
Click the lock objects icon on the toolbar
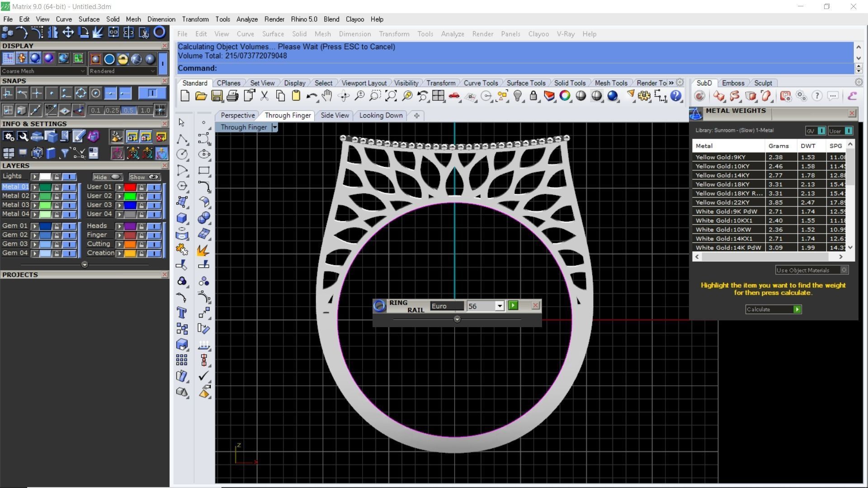pyautogui.click(x=534, y=96)
